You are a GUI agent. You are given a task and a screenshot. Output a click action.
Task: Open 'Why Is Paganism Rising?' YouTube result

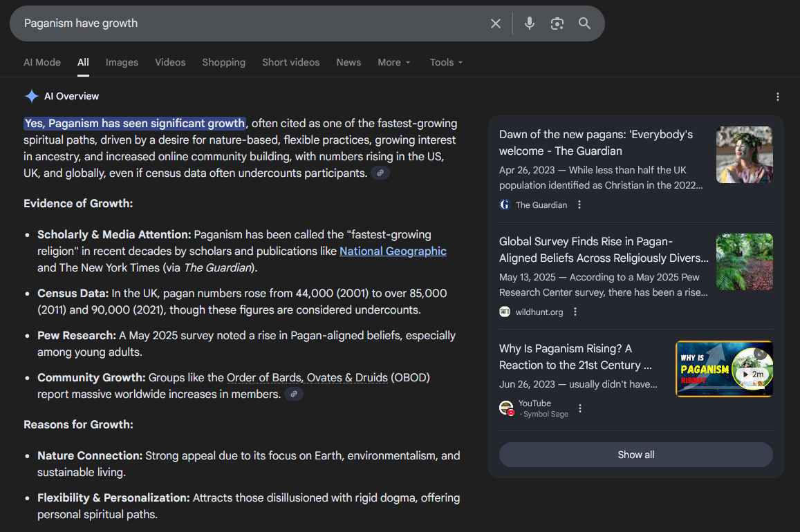coord(575,357)
